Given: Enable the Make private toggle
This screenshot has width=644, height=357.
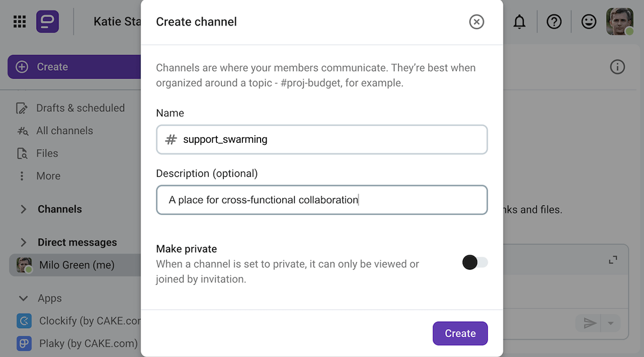Looking at the screenshot, I should click(x=474, y=262).
